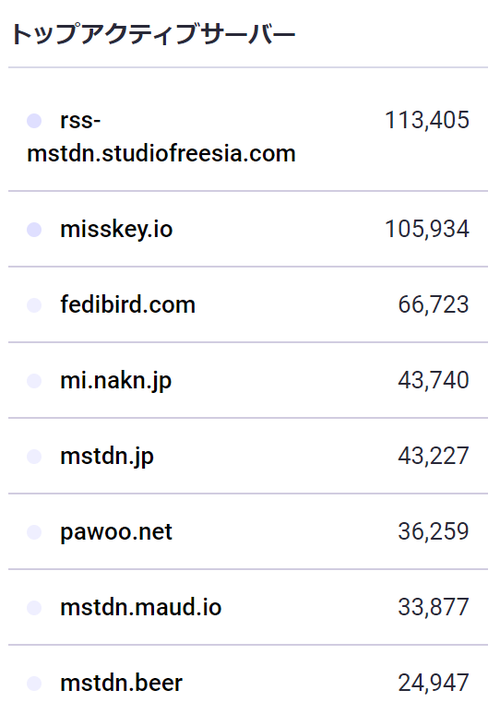Select the circle icon next to pawoo.net
500x714 pixels.
point(34,532)
